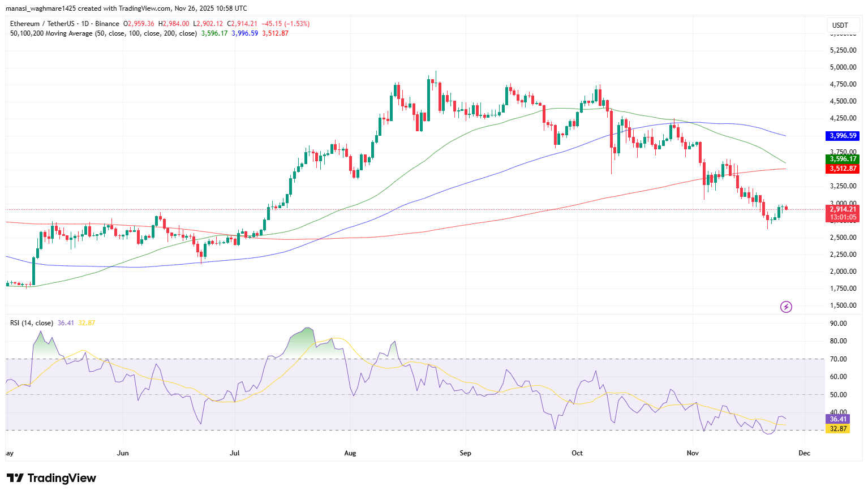The image size is (868, 495).
Task: Click the candle countdown timer 13:01:05
Action: 843,217
